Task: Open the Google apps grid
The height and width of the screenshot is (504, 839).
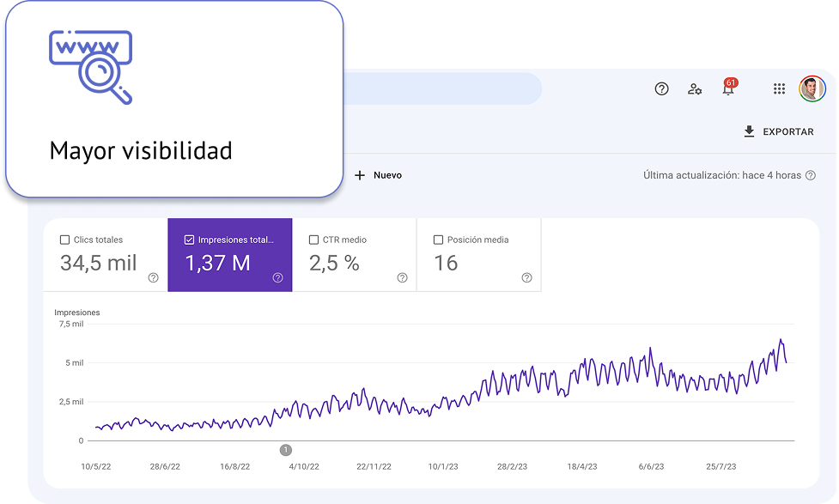Action: click(779, 88)
